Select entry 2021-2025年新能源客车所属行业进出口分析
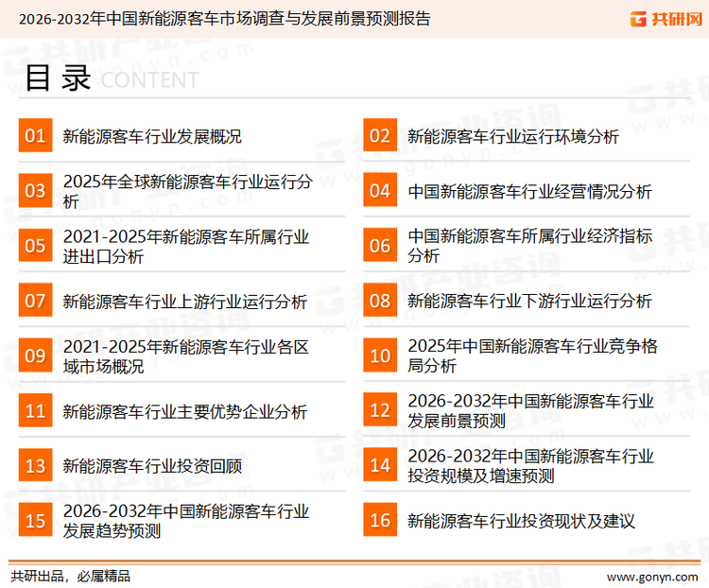 (x=186, y=246)
